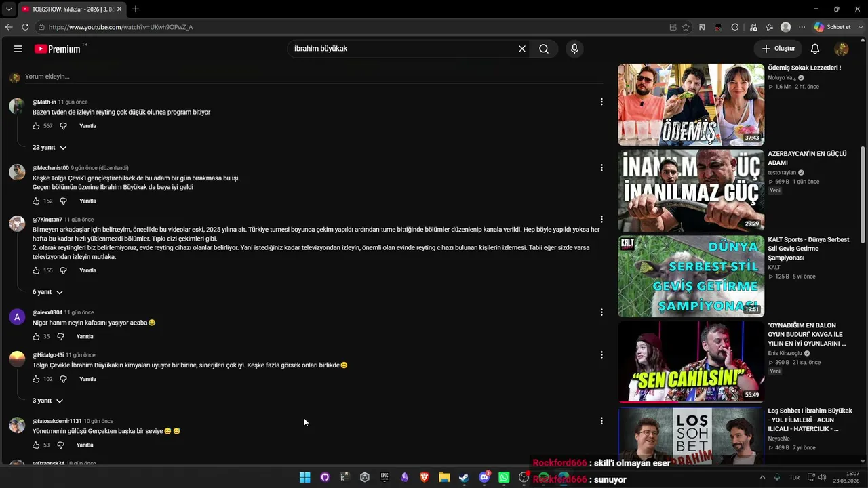Open options menu for @alexx0304 comment
This screenshot has height=488, width=868.
601,312
